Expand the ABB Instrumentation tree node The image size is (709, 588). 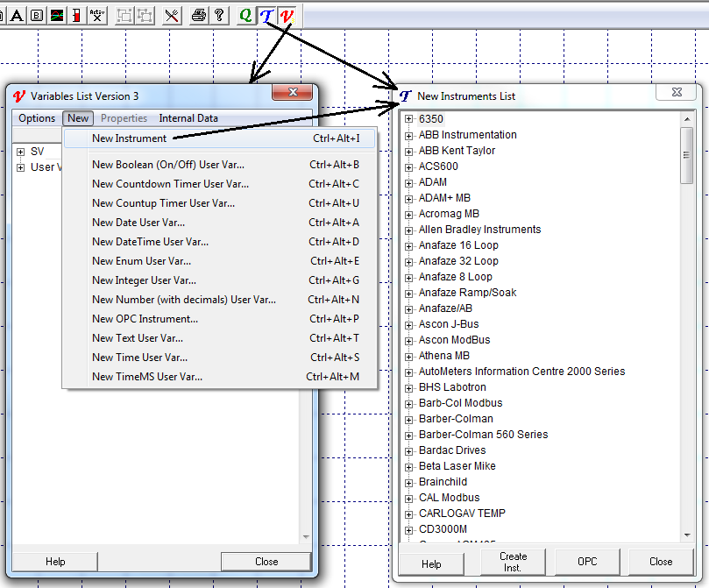click(x=408, y=135)
